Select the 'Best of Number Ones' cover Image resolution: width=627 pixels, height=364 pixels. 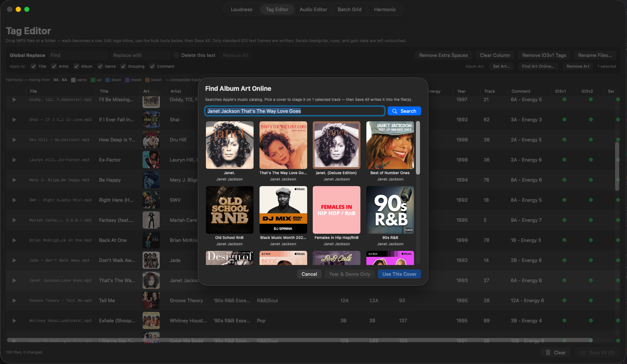390,145
